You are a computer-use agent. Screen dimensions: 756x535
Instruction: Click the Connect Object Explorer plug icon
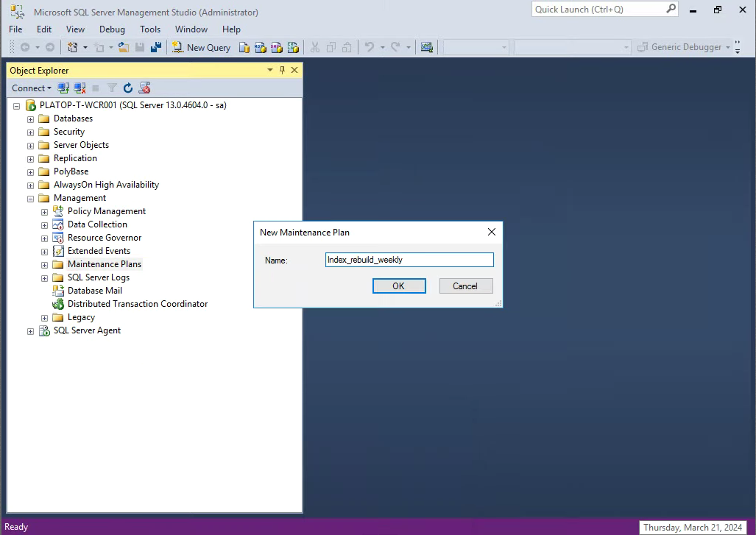tap(64, 88)
